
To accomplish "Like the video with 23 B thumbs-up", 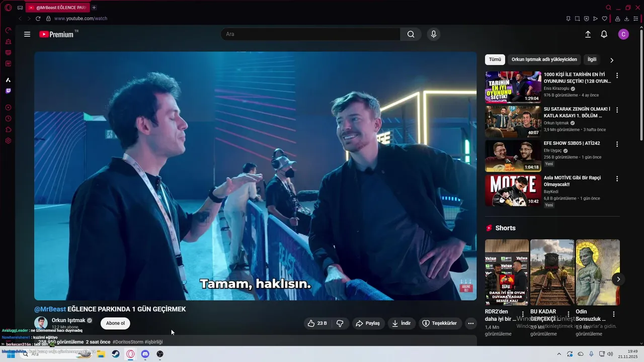I will 317,323.
